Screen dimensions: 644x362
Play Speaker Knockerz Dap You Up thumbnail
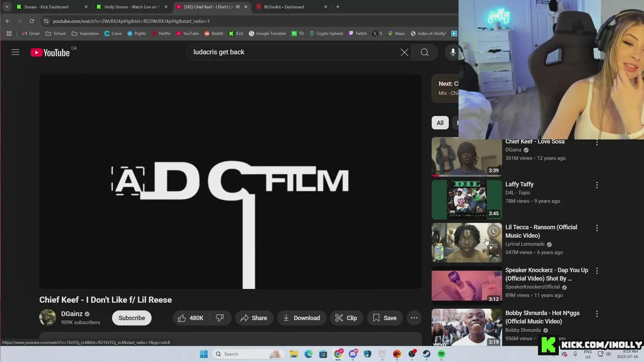[467, 285]
